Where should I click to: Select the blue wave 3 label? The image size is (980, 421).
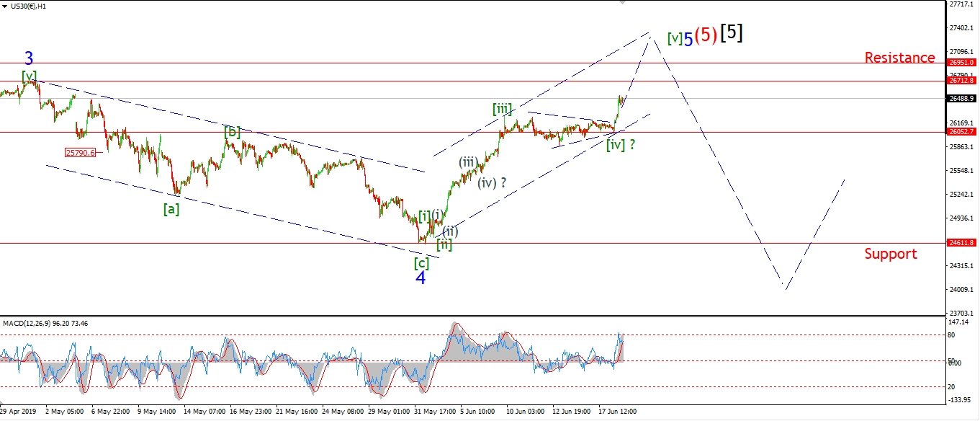tap(29, 58)
